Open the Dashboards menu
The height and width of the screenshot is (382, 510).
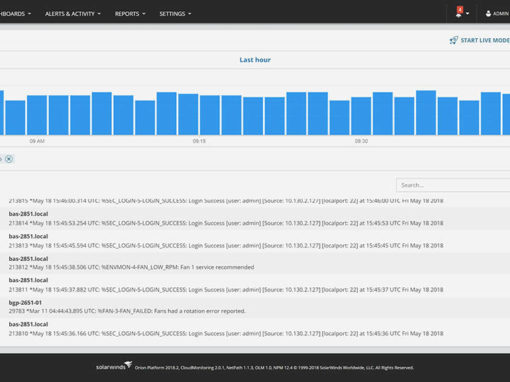pos(15,14)
